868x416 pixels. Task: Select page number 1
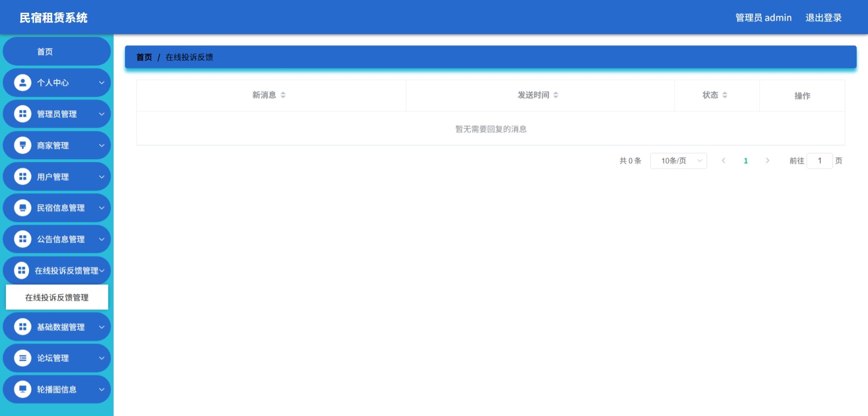coord(745,161)
